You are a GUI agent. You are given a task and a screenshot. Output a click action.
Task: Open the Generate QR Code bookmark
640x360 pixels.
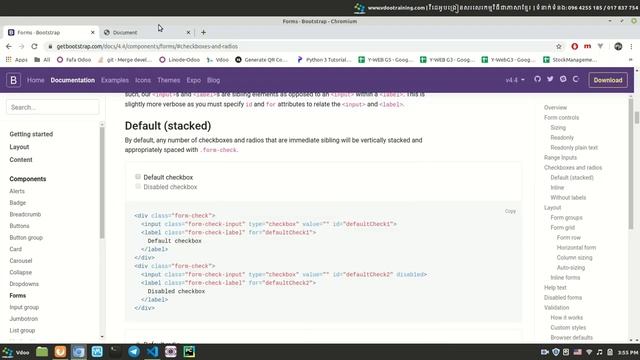(x=262, y=60)
